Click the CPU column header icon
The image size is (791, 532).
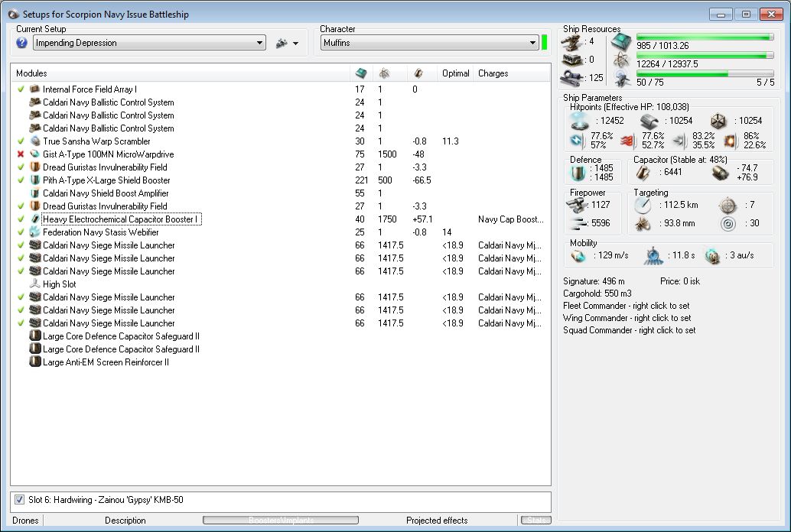pyautogui.click(x=361, y=73)
